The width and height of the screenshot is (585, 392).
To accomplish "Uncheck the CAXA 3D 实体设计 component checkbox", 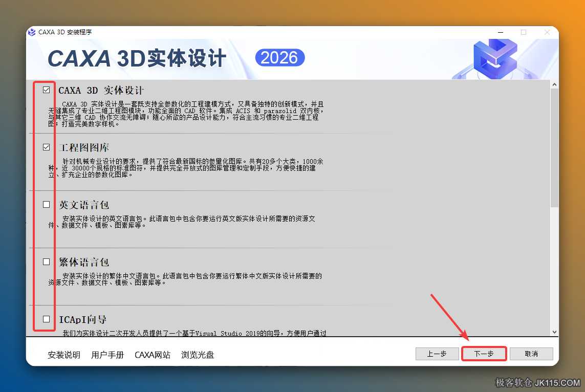I will (x=46, y=90).
